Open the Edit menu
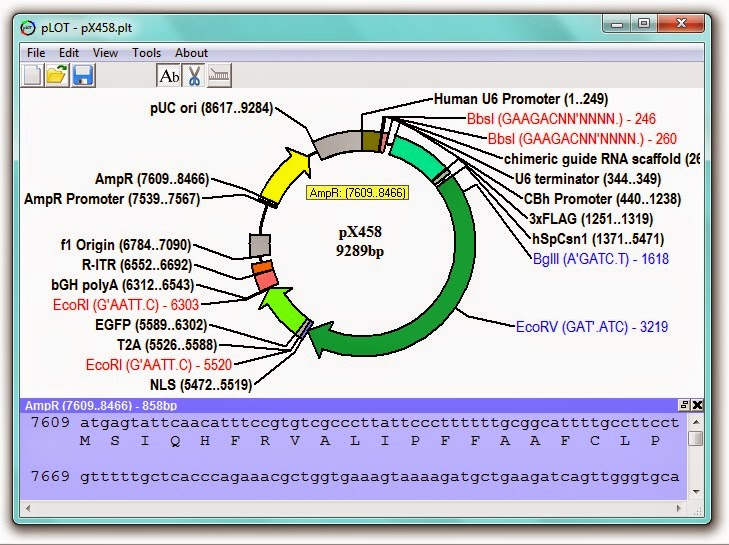 pyautogui.click(x=69, y=53)
